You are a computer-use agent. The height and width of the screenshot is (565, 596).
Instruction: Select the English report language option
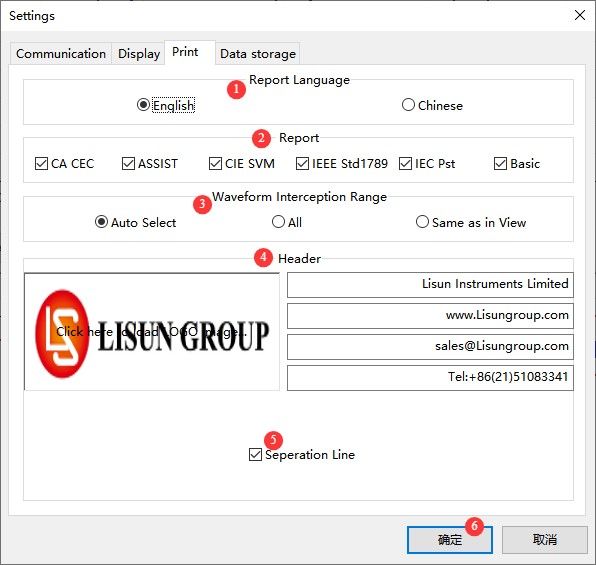click(166, 105)
